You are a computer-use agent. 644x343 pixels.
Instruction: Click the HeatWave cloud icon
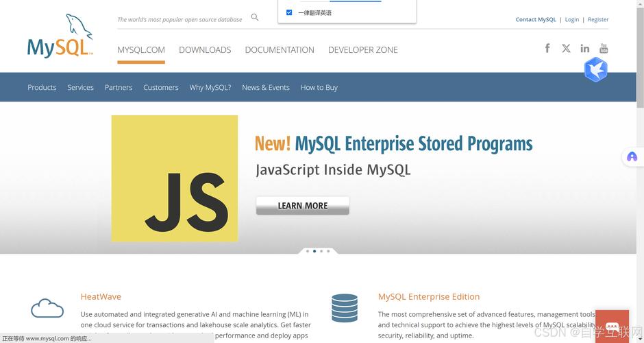47,308
